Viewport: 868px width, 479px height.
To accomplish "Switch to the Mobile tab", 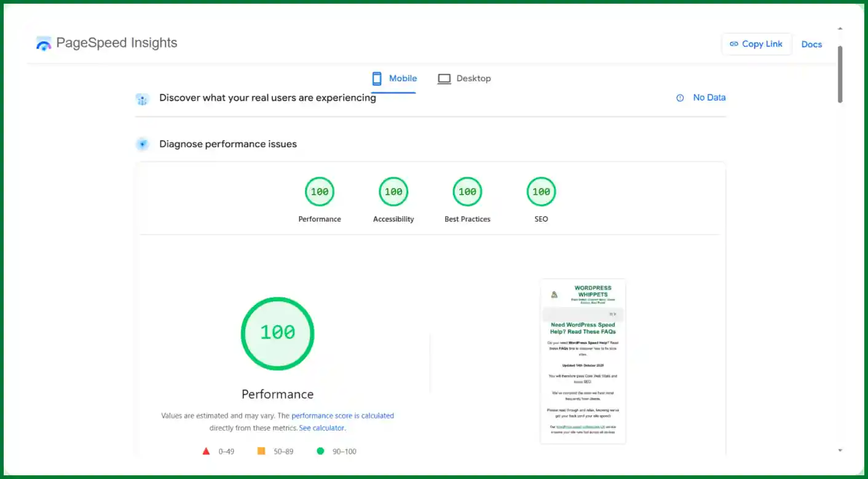I will (x=394, y=79).
